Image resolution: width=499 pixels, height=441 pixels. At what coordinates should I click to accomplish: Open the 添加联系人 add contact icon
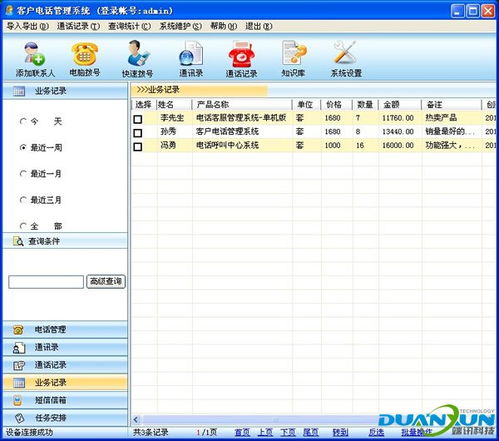[35, 60]
